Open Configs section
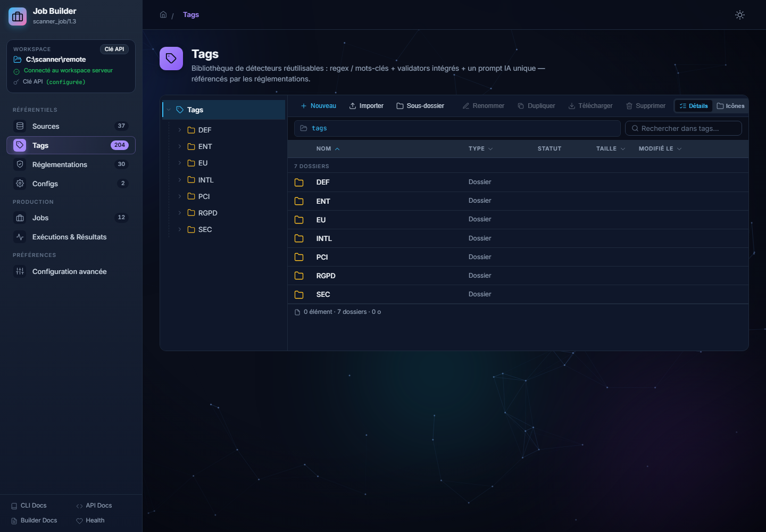This screenshot has width=766, height=532. click(71, 184)
